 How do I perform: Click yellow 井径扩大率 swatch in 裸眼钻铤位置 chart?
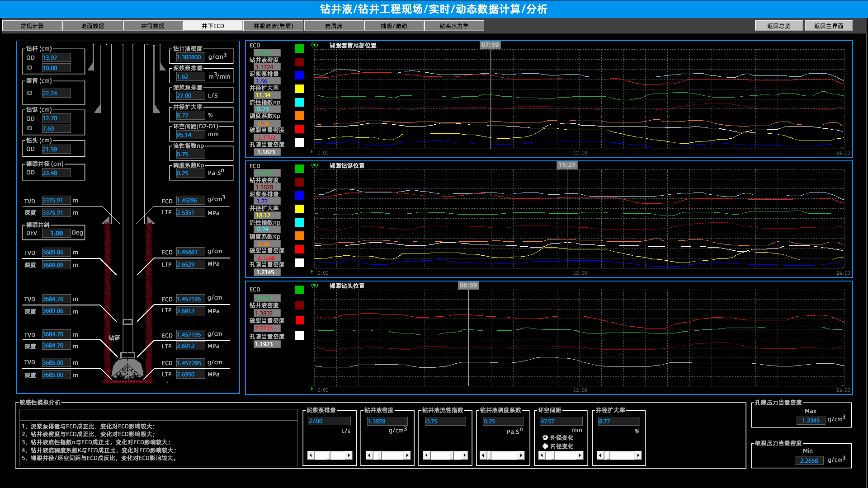[x=299, y=209]
